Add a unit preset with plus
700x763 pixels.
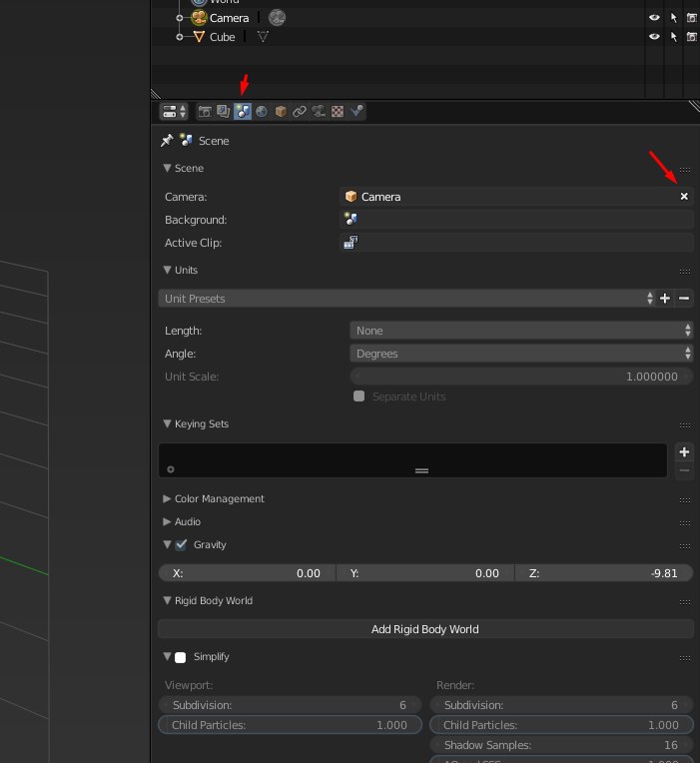[665, 299]
